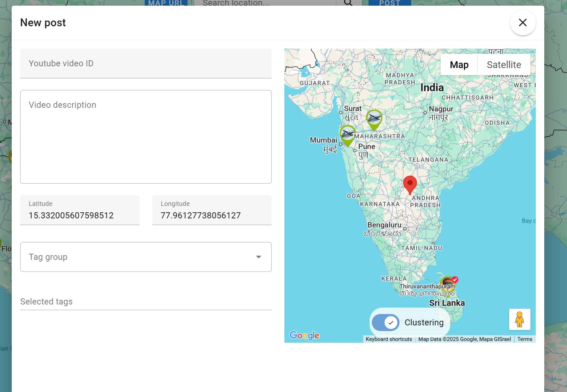Click the Nagpur city label
Image resolution: width=567 pixels, height=392 pixels.
441,109
